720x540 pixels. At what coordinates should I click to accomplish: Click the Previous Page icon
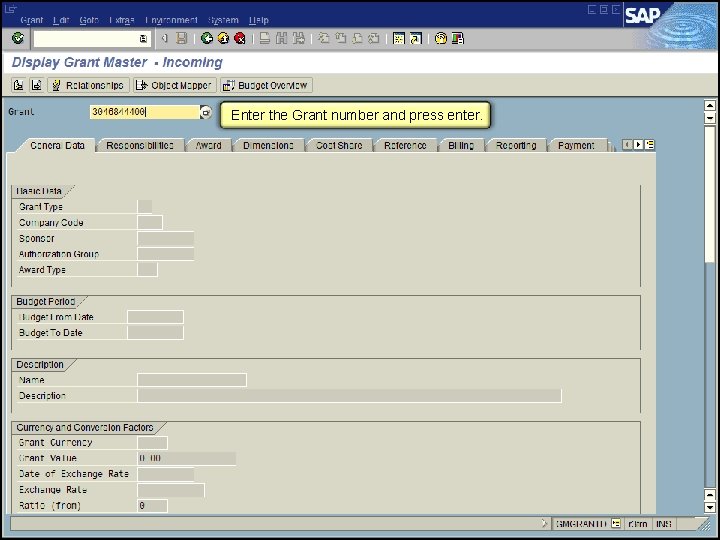tap(340, 39)
